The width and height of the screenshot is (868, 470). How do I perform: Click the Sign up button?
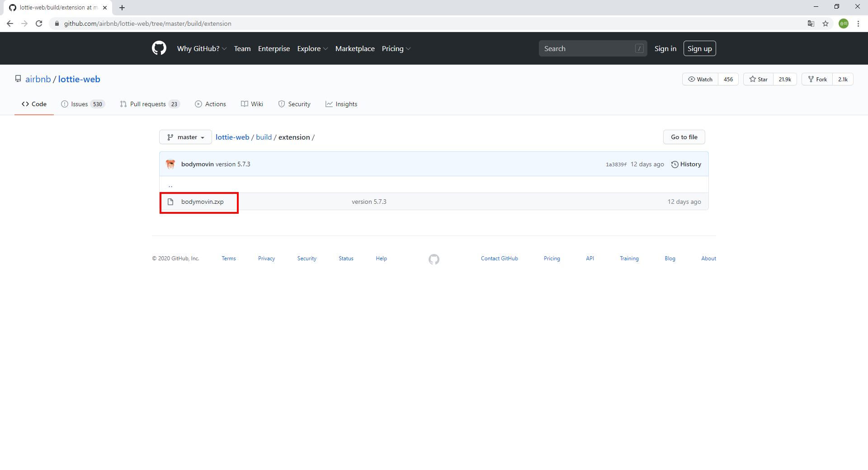(x=700, y=48)
